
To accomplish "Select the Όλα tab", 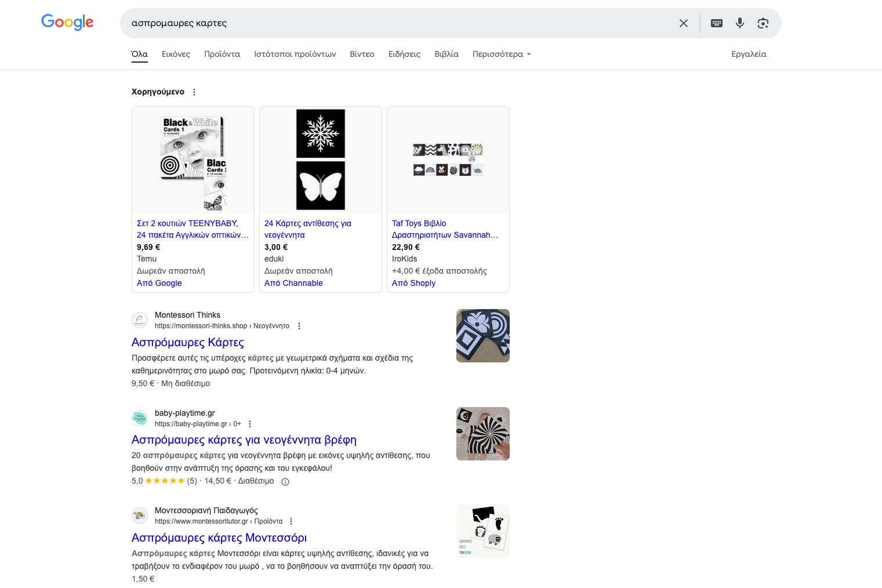I will [140, 54].
